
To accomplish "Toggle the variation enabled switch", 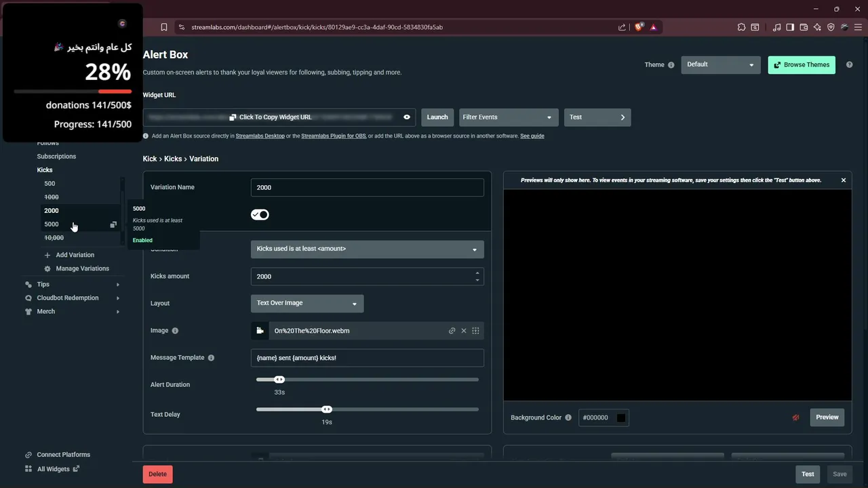I will click(260, 214).
